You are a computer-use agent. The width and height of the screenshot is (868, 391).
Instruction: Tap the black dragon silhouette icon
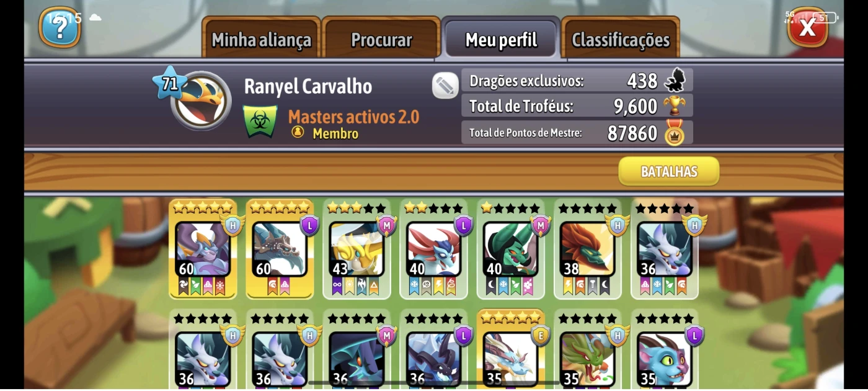[x=675, y=80]
